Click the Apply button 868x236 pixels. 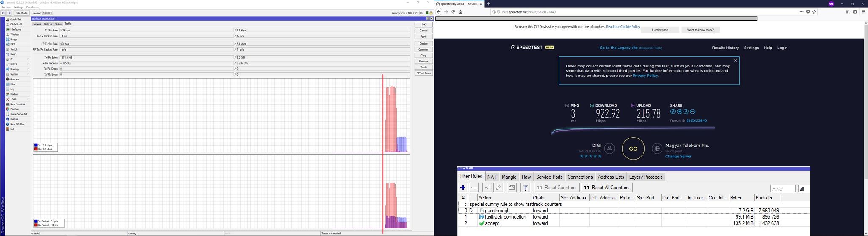[423, 37]
